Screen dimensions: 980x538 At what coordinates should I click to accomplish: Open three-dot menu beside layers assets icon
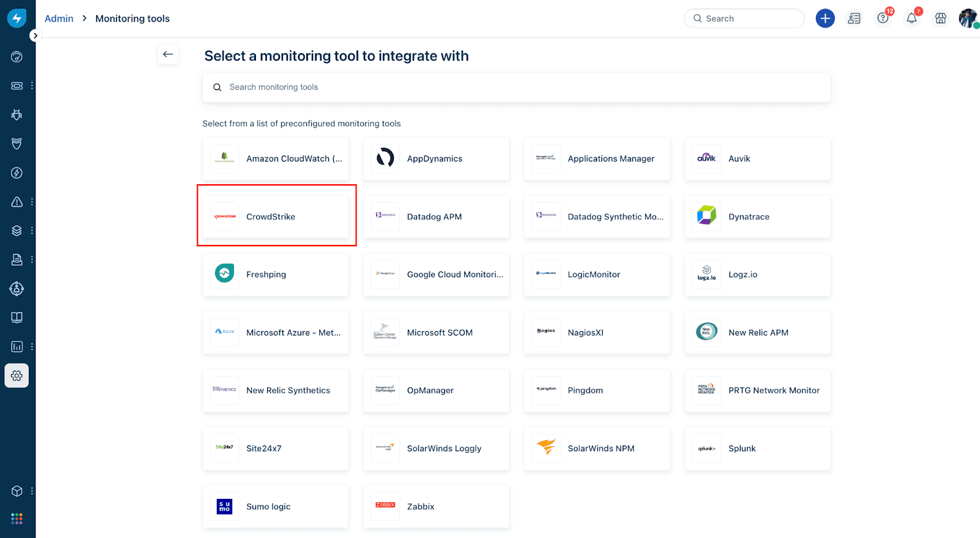(32, 231)
